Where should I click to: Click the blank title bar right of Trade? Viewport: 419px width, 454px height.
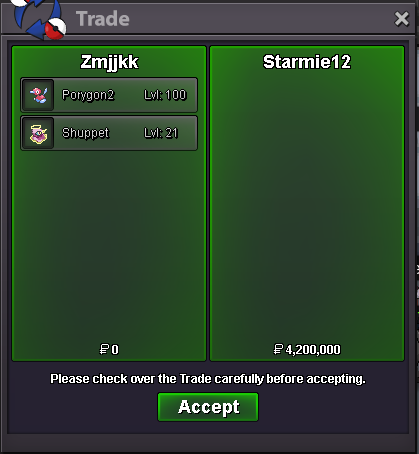click(x=260, y=19)
